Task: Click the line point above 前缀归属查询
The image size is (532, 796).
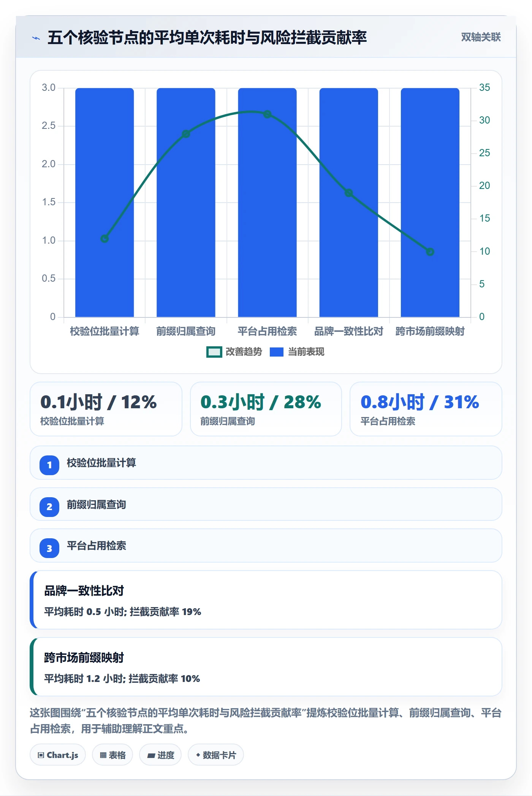Action: [186, 134]
